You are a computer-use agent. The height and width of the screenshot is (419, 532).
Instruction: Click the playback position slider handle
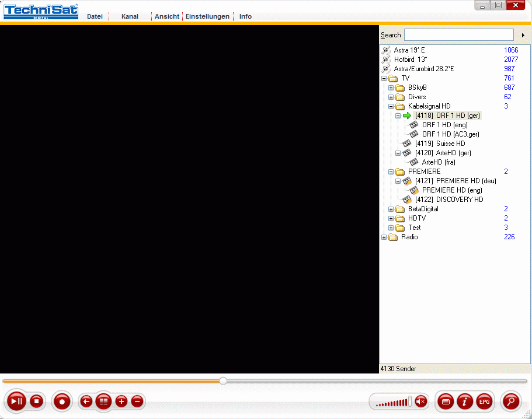coord(223,381)
